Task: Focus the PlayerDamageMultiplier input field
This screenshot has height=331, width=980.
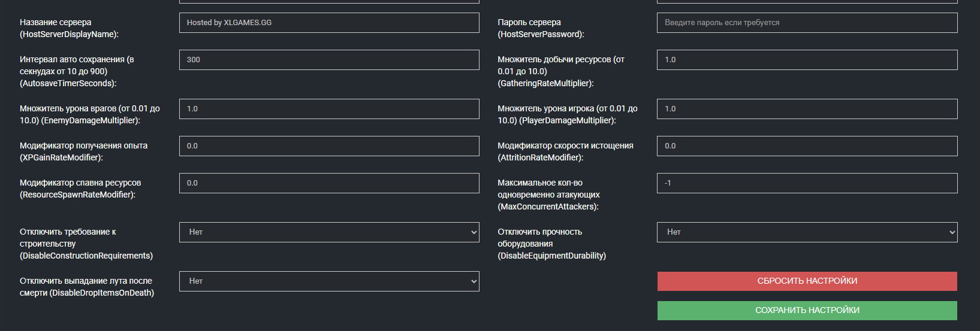Action: click(x=807, y=109)
